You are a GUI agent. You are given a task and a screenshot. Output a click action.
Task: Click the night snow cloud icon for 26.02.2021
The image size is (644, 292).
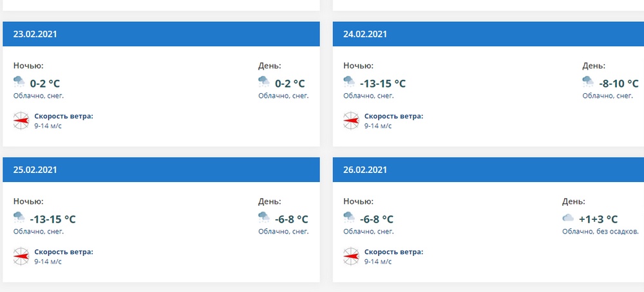[x=349, y=218]
